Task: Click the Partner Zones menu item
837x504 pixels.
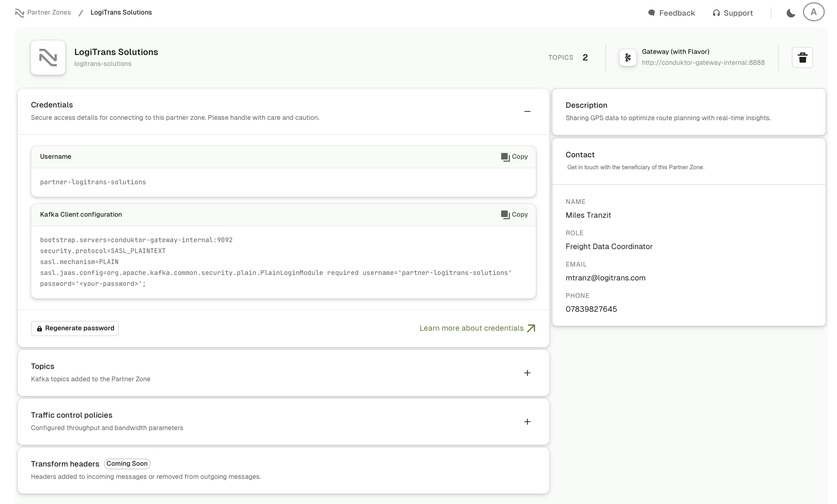Action: click(x=44, y=12)
